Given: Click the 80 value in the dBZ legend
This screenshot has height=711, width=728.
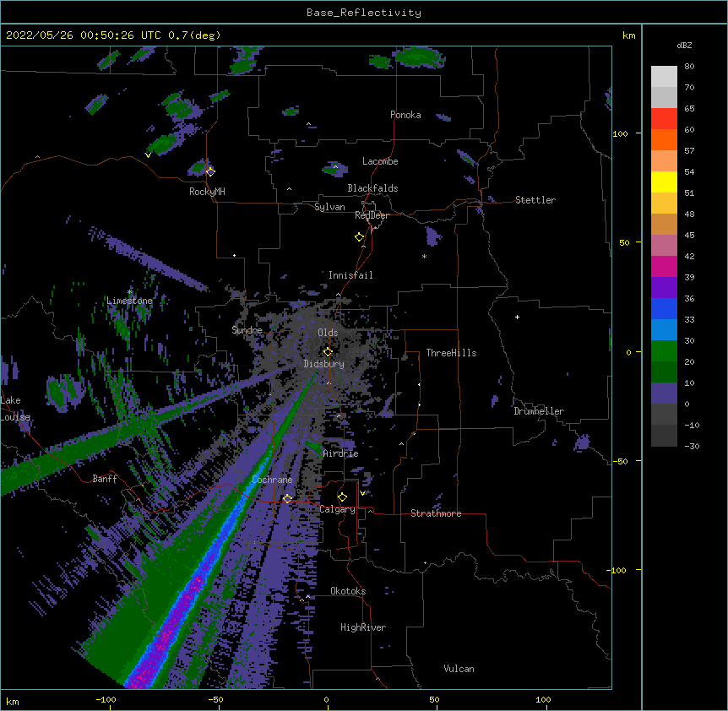Looking at the screenshot, I should pyautogui.click(x=689, y=67).
